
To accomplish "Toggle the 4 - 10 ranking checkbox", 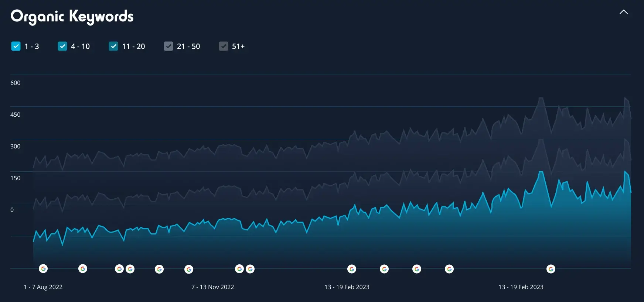I will tap(62, 46).
